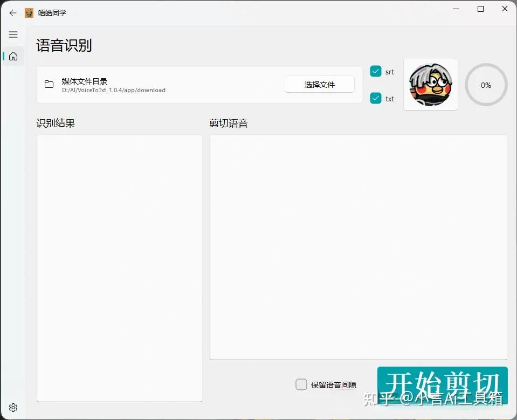Viewport: 517px width, 420px height.
Task: Click inside the 识别结果 text area
Action: [x=119, y=268]
